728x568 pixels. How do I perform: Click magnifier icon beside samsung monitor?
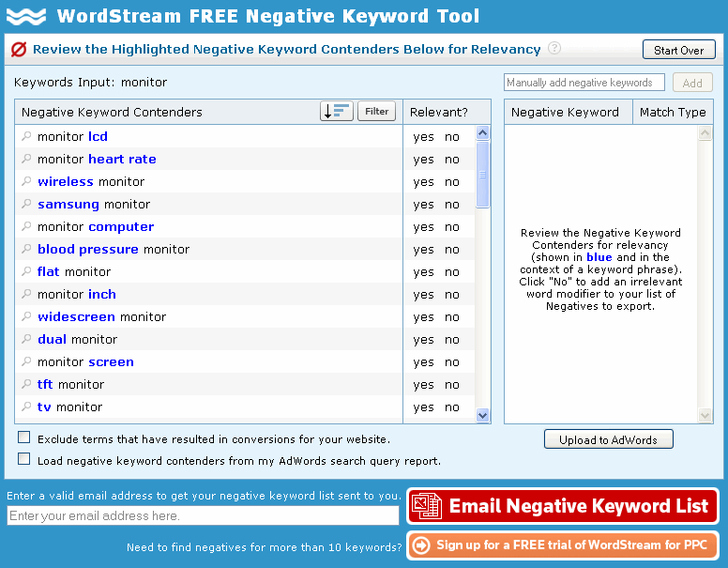tap(26, 204)
